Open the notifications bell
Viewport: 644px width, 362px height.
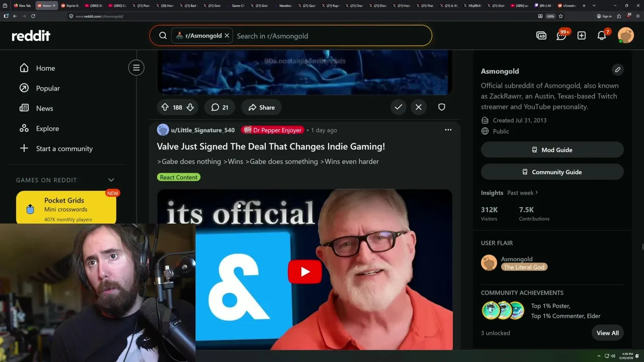pos(602,36)
